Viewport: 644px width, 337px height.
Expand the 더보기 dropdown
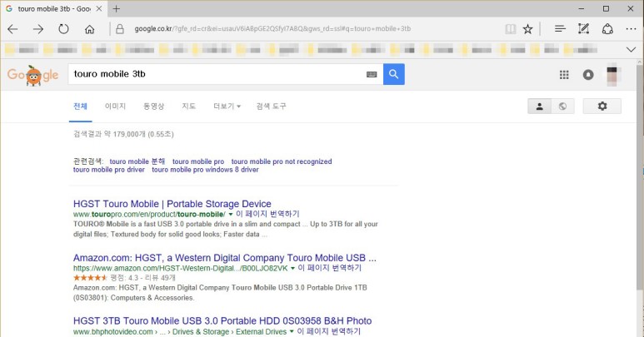point(227,107)
